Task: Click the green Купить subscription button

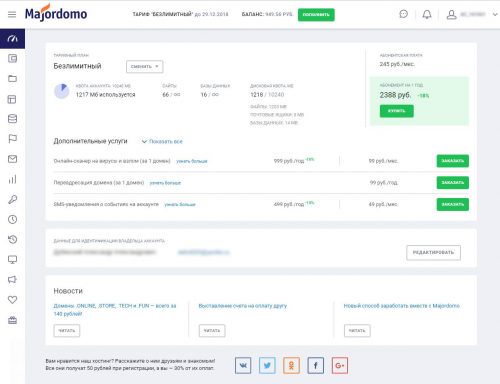Action: [397, 111]
